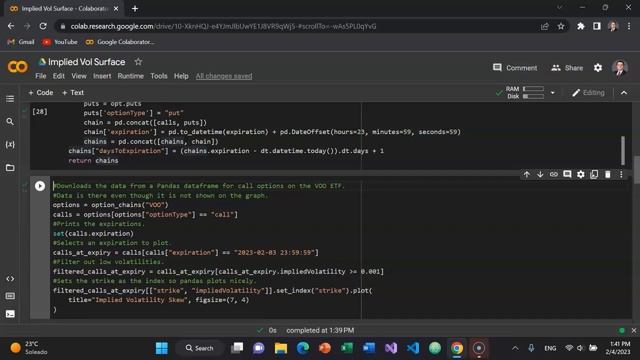Image resolution: width=640 pixels, height=360 pixels.
Task: Open the Insert menu
Action: click(x=102, y=76)
